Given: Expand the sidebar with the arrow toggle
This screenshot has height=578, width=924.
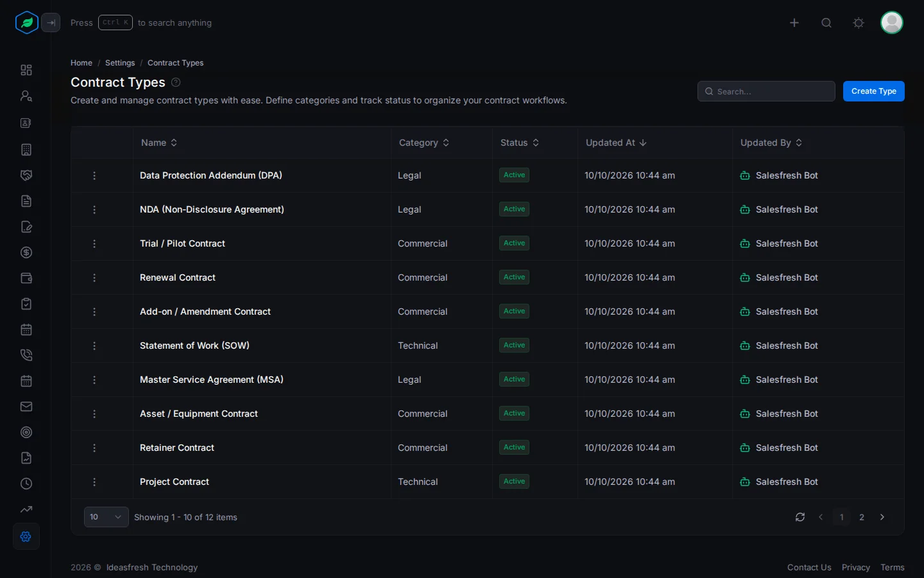Looking at the screenshot, I should pyautogui.click(x=51, y=22).
